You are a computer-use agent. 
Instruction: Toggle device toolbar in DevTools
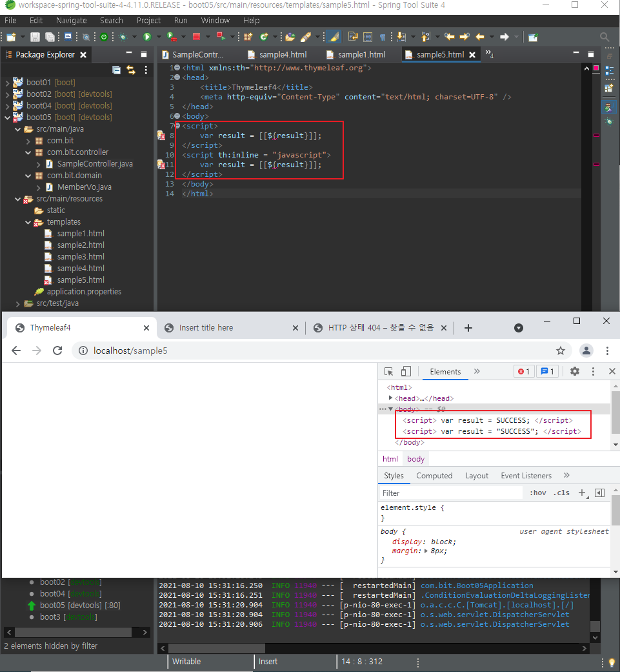click(x=406, y=372)
